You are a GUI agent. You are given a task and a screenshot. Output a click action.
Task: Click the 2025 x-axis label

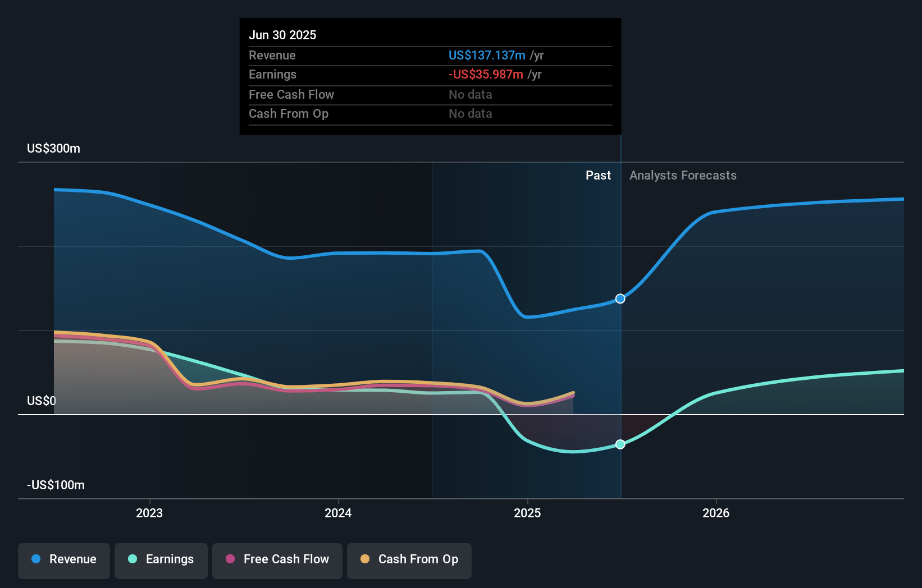(x=527, y=513)
